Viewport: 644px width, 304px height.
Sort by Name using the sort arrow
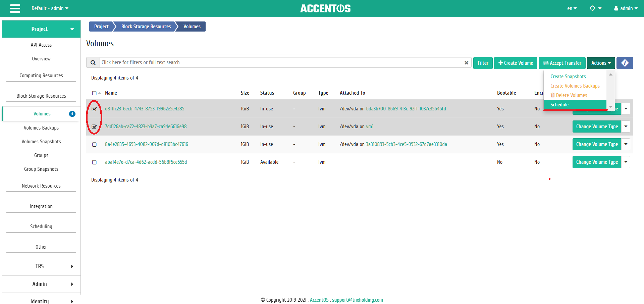[x=100, y=93]
